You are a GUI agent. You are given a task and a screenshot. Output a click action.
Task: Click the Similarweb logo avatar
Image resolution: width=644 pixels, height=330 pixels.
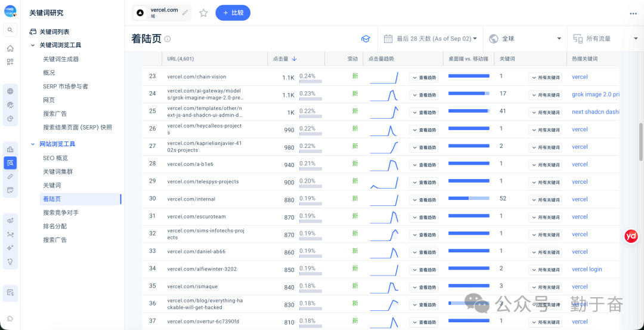(10, 11)
